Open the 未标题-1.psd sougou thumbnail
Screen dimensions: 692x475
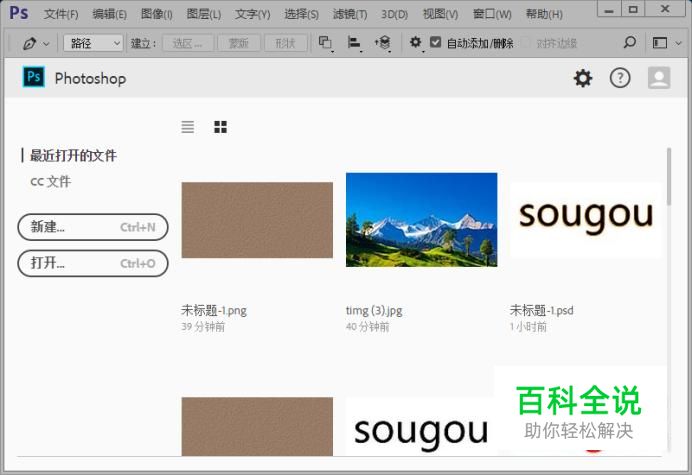[586, 220]
